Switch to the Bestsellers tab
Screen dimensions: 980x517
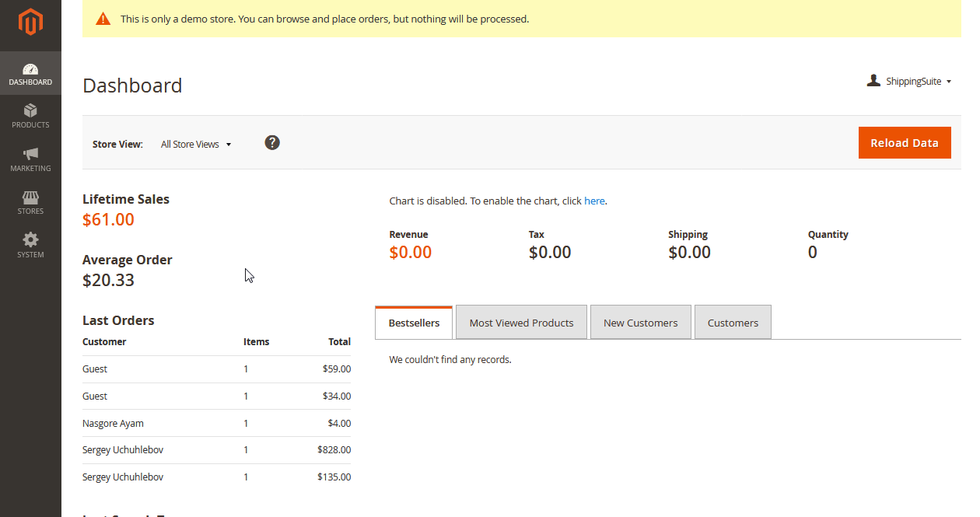point(414,323)
